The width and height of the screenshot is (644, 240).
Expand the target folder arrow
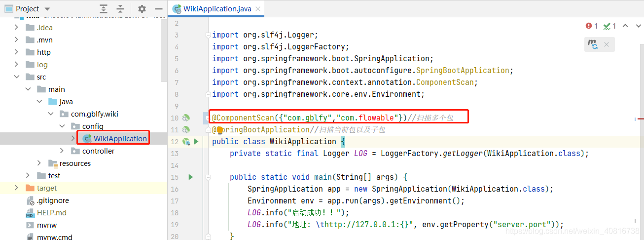16,188
